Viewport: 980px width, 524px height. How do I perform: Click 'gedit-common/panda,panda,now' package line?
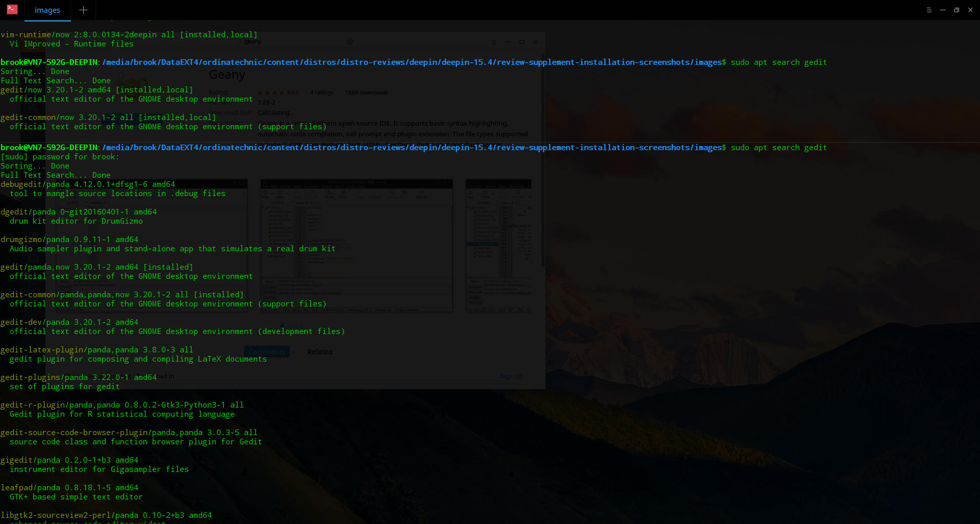pos(122,295)
